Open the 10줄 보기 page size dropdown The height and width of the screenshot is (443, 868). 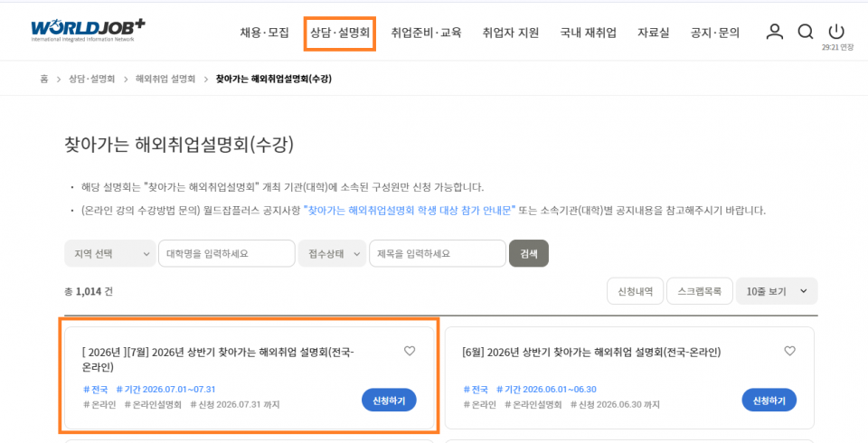pos(776,291)
